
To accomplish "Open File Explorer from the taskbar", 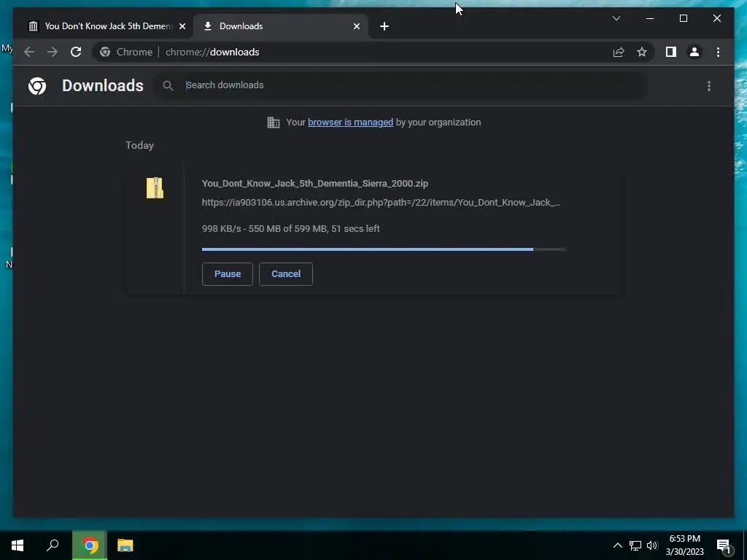I will (x=125, y=545).
